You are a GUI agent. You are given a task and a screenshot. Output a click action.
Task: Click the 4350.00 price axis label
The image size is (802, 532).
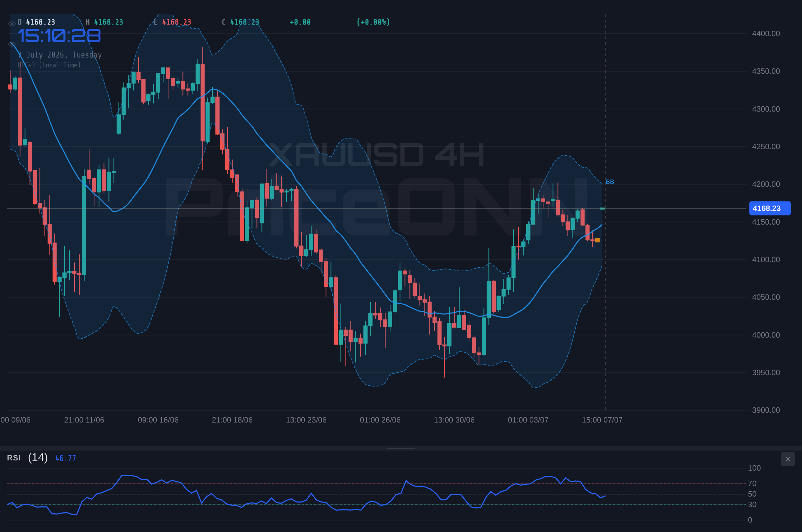tap(766, 71)
